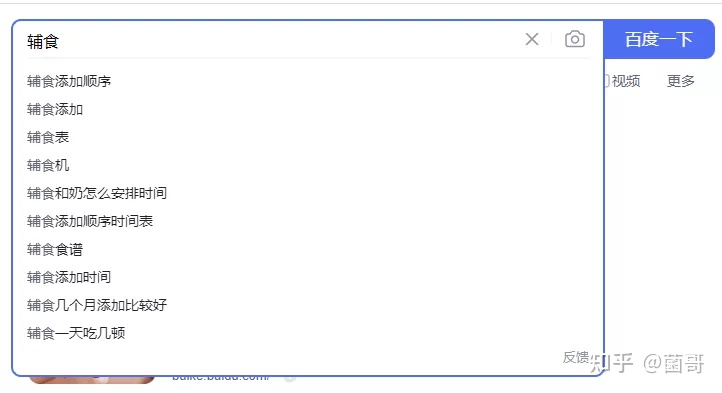Open the 反馈 feedback link

[x=576, y=357]
